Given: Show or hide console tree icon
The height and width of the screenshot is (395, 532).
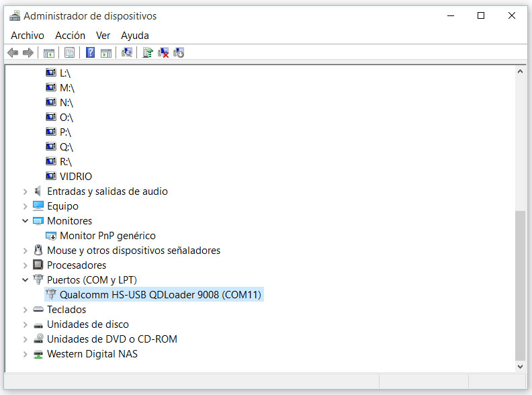Looking at the screenshot, I should click(x=49, y=52).
